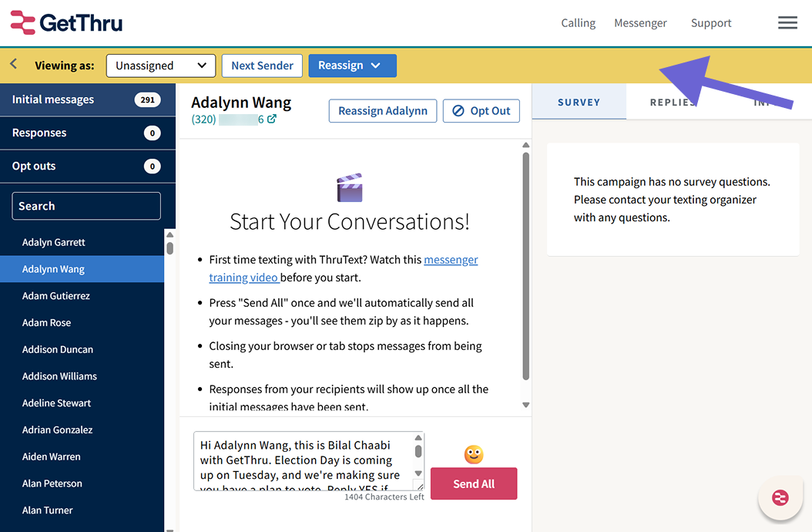The height and width of the screenshot is (532, 812).
Task: Click the 291 initial messages badge
Action: [x=148, y=99]
